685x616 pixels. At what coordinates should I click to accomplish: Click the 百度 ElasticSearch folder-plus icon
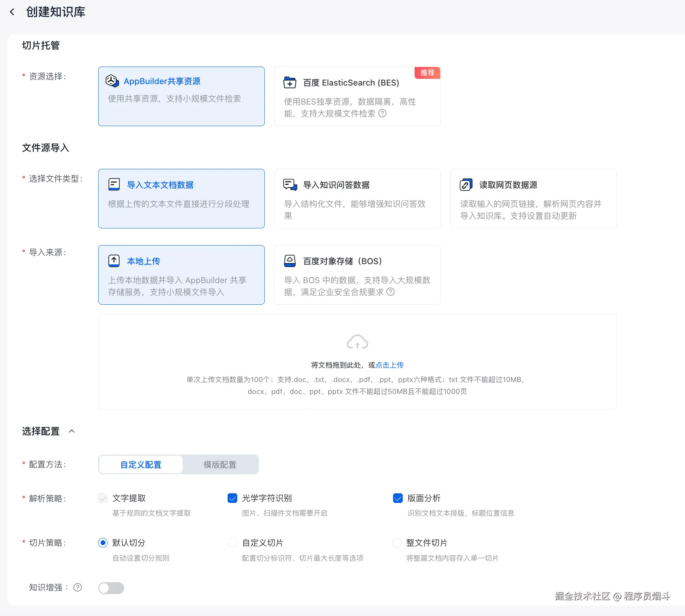[290, 82]
